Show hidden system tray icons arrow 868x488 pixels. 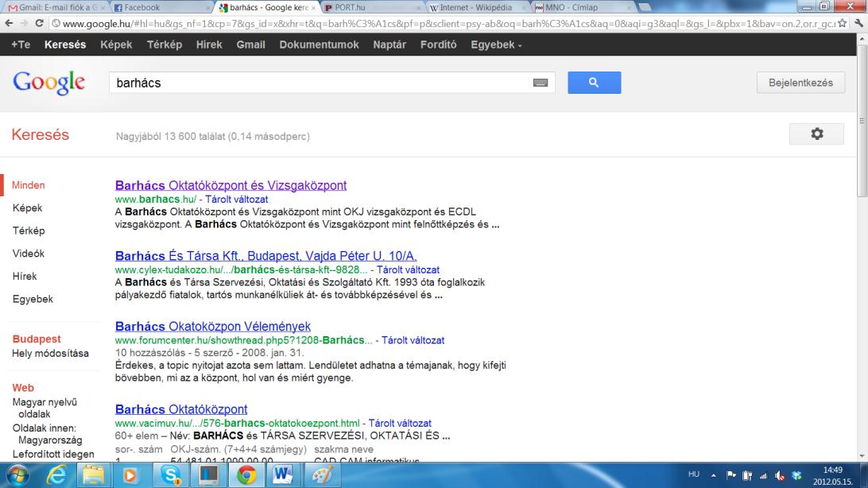coord(714,474)
